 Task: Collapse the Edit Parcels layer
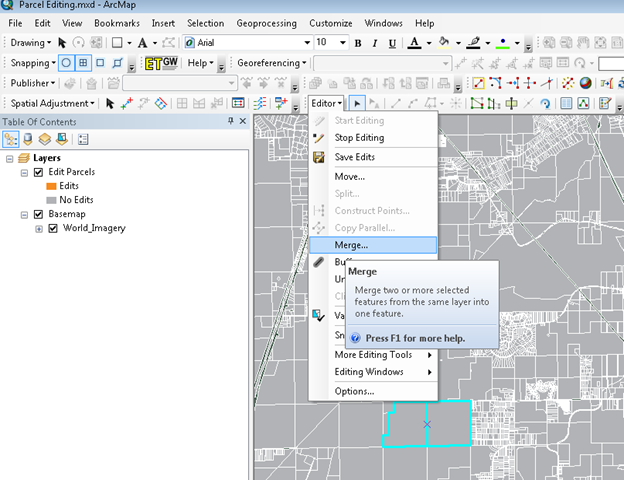[24, 173]
